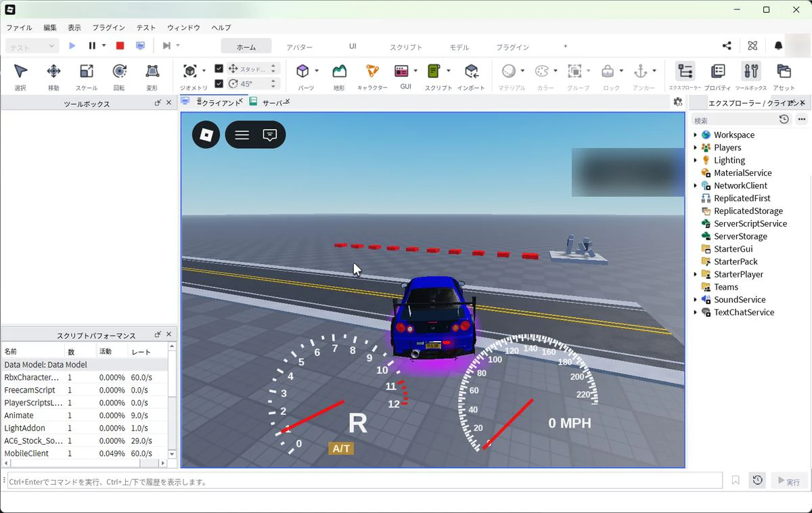
Task: Click the share icon in top bar
Action: [727, 46]
